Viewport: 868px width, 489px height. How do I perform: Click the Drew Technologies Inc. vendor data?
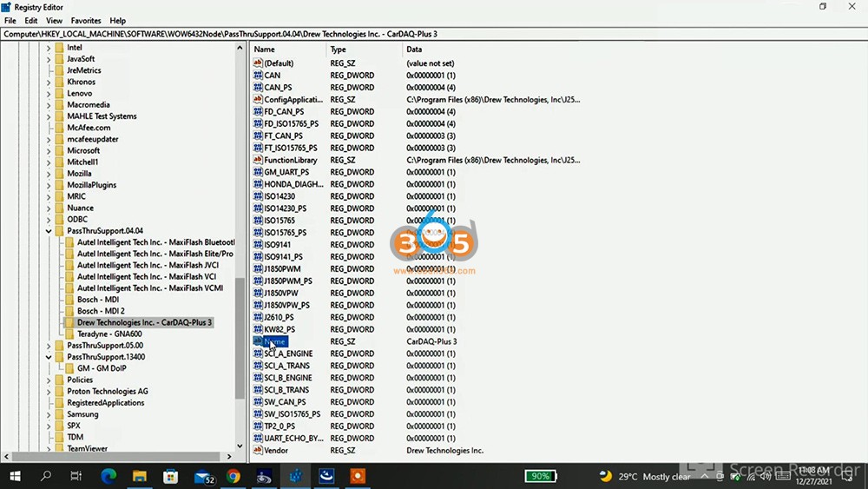[445, 451]
